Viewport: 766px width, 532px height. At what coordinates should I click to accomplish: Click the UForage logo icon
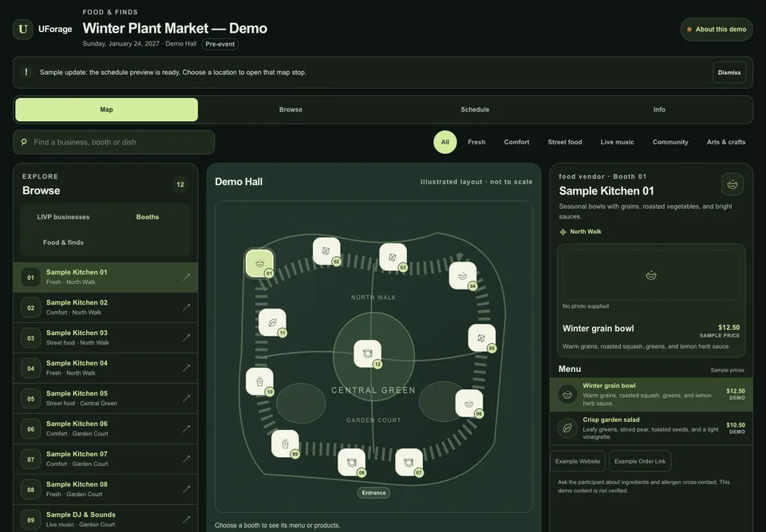coord(23,30)
